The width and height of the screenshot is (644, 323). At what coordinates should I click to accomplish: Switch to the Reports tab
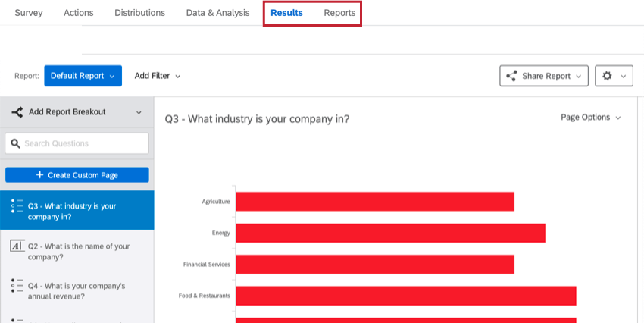coord(339,13)
